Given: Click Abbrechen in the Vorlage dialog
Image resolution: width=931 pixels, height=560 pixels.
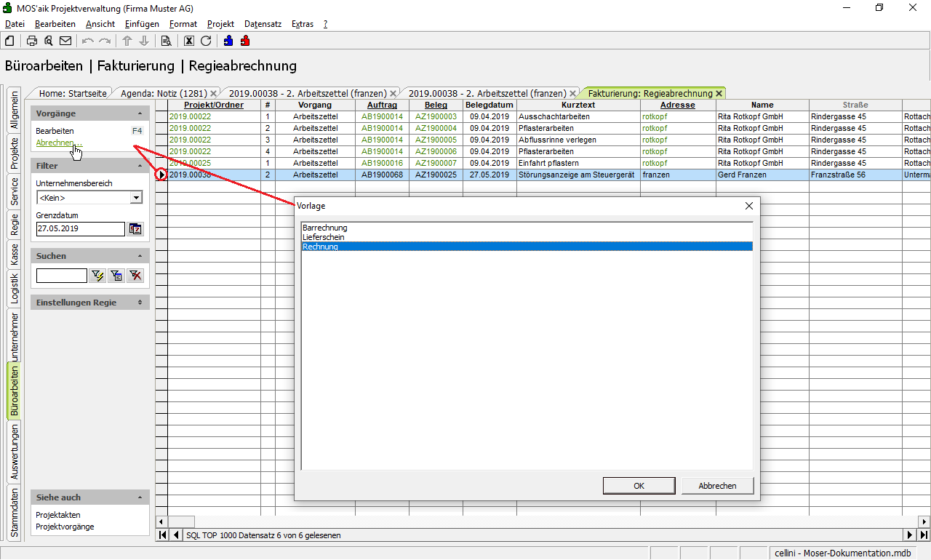Looking at the screenshot, I should [x=717, y=486].
